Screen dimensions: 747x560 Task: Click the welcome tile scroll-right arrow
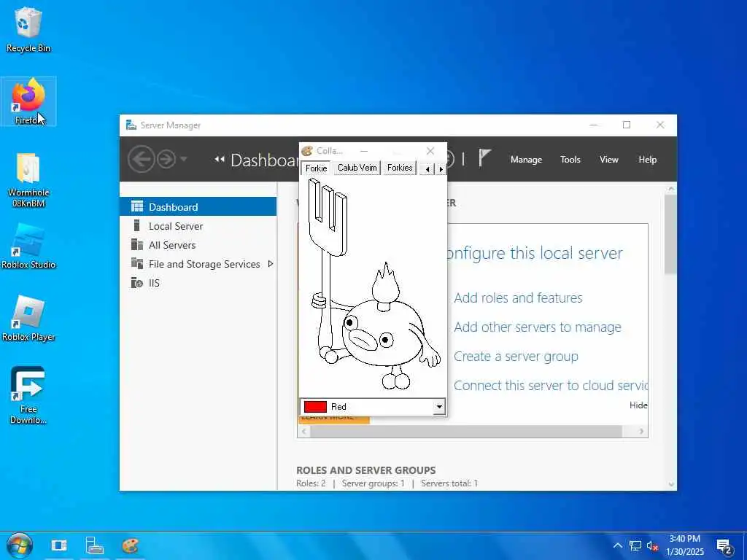pyautogui.click(x=641, y=432)
